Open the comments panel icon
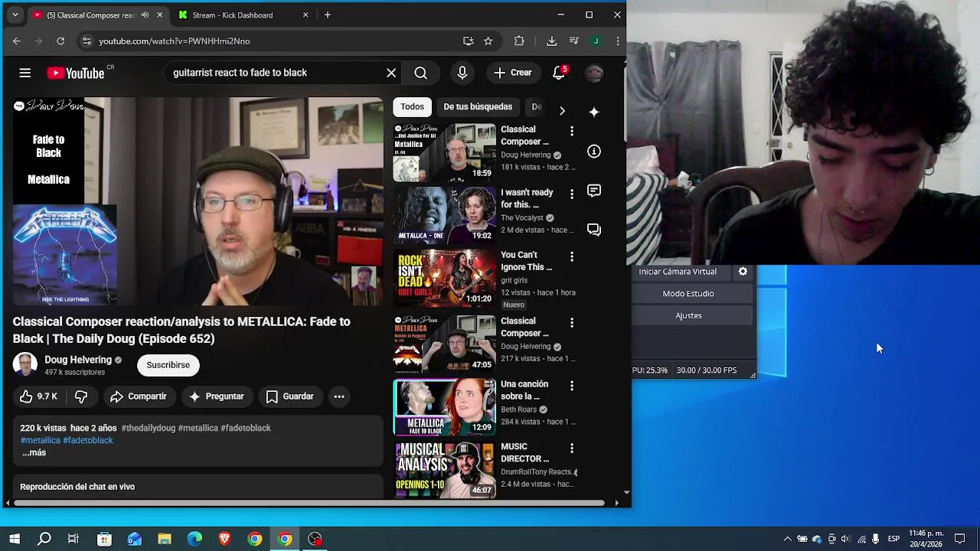 click(x=593, y=230)
